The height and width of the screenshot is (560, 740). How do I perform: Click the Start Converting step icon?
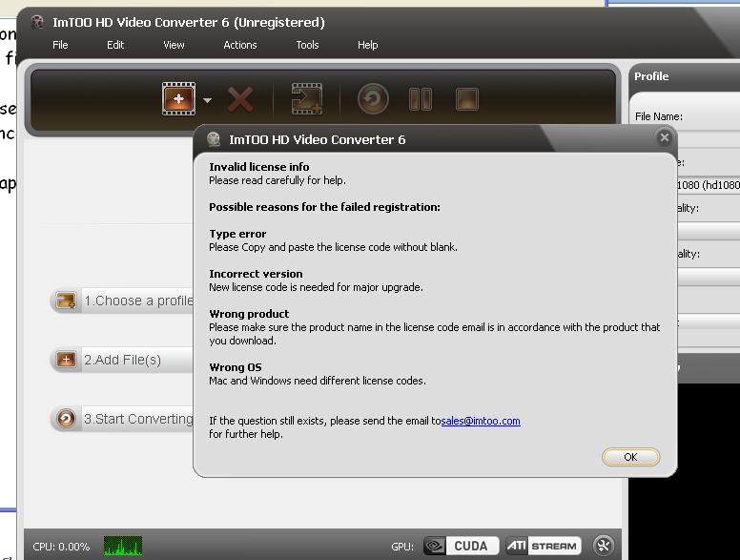66,419
